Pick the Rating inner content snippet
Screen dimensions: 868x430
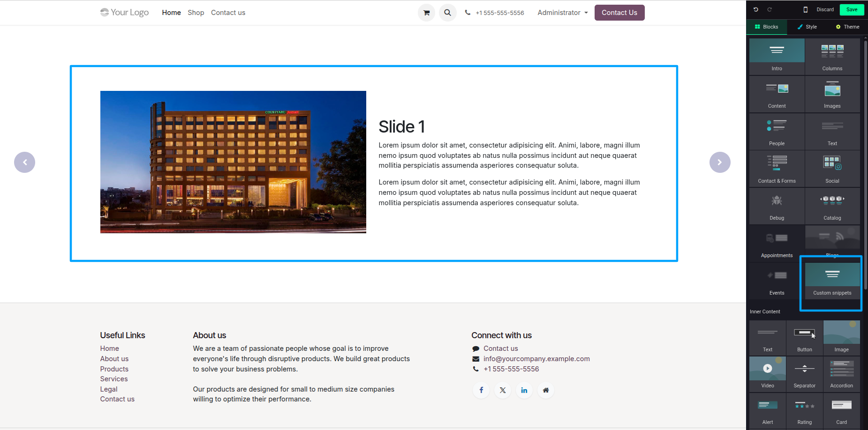[805, 410]
